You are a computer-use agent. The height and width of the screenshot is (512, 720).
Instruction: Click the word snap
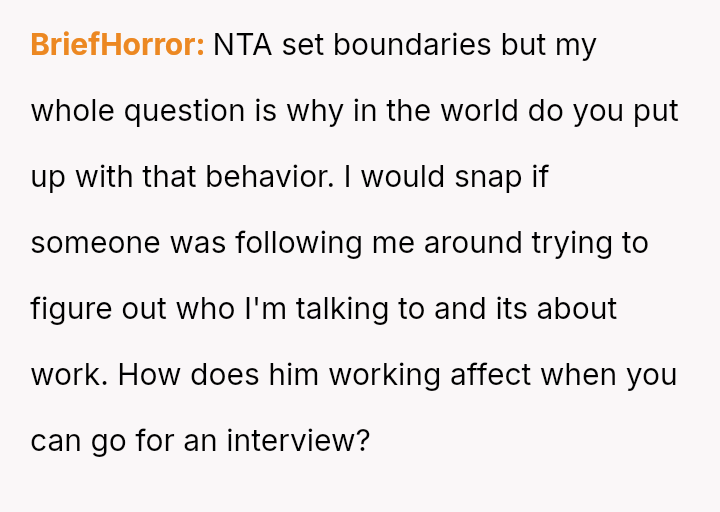point(487,177)
